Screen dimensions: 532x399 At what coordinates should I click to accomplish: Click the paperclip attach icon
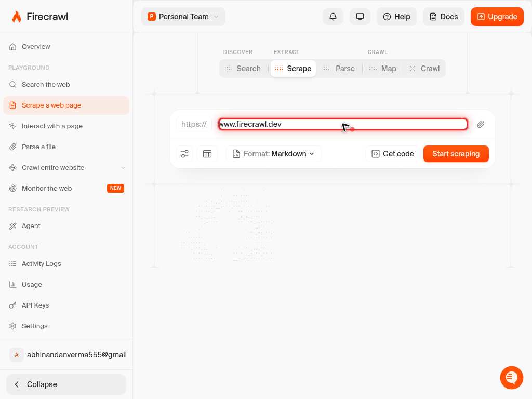pos(481,124)
